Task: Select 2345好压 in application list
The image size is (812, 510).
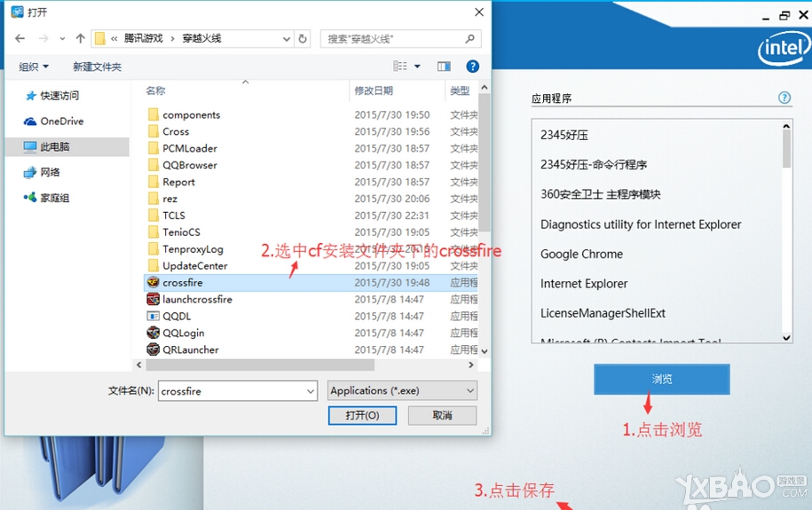Action: pos(564,135)
